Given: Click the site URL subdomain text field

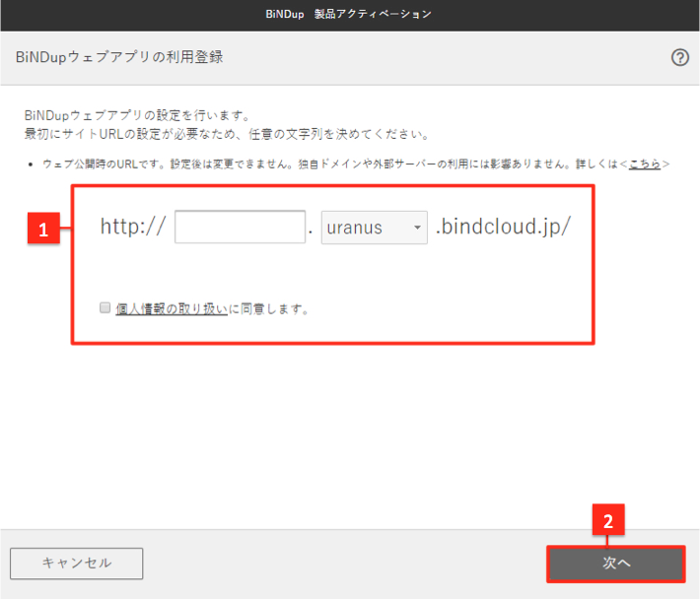Looking at the screenshot, I should [241, 227].
